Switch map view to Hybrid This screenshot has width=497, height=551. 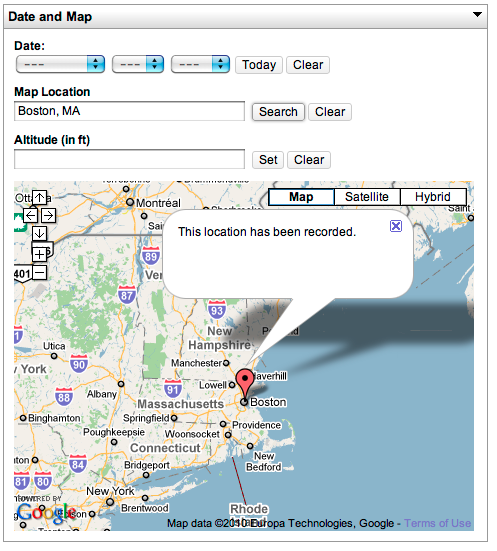coord(433,197)
